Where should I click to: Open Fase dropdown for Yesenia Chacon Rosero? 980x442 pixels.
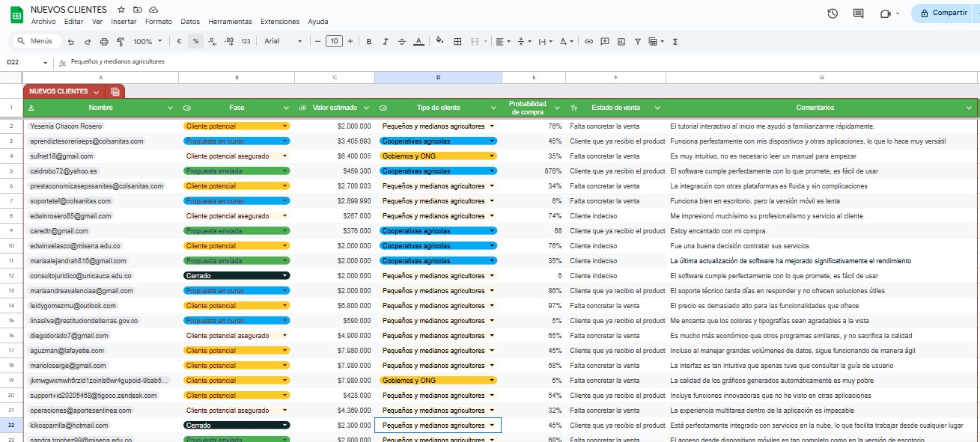click(x=285, y=126)
